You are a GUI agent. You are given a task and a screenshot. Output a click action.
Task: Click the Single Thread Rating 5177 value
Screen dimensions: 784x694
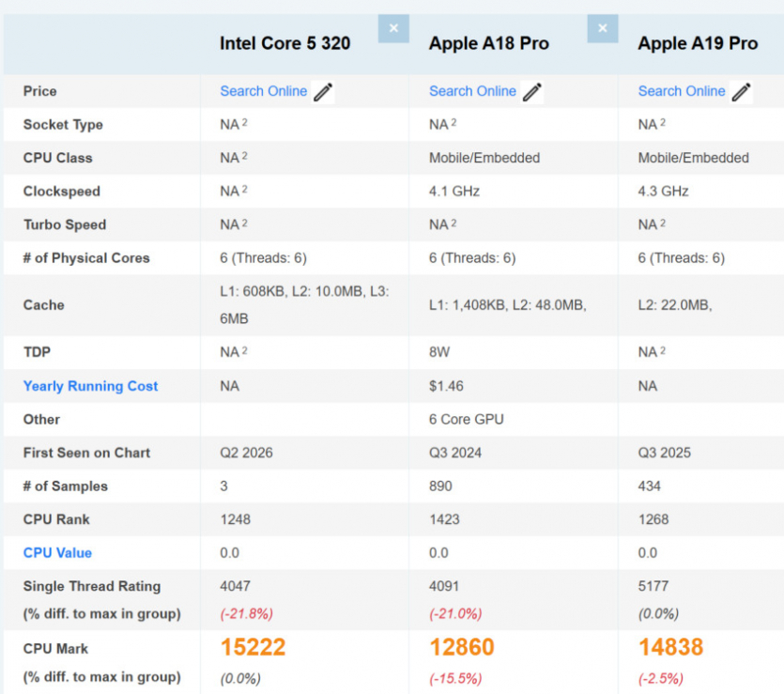[649, 586]
